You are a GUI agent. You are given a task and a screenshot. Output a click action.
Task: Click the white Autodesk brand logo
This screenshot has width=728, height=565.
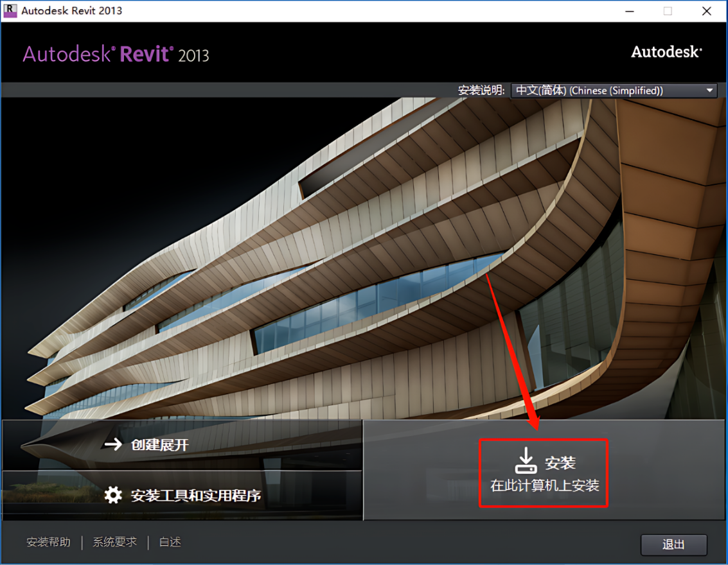pos(666,52)
